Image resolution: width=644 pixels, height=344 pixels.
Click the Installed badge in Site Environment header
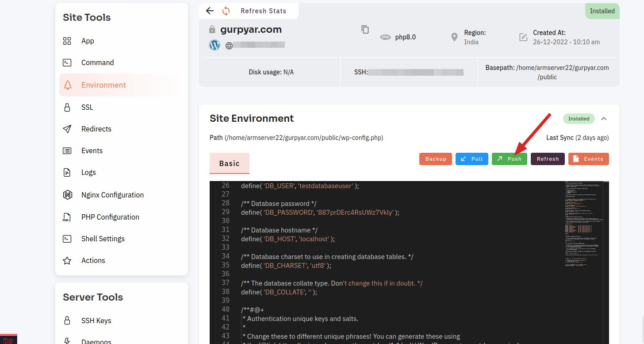[x=579, y=119]
